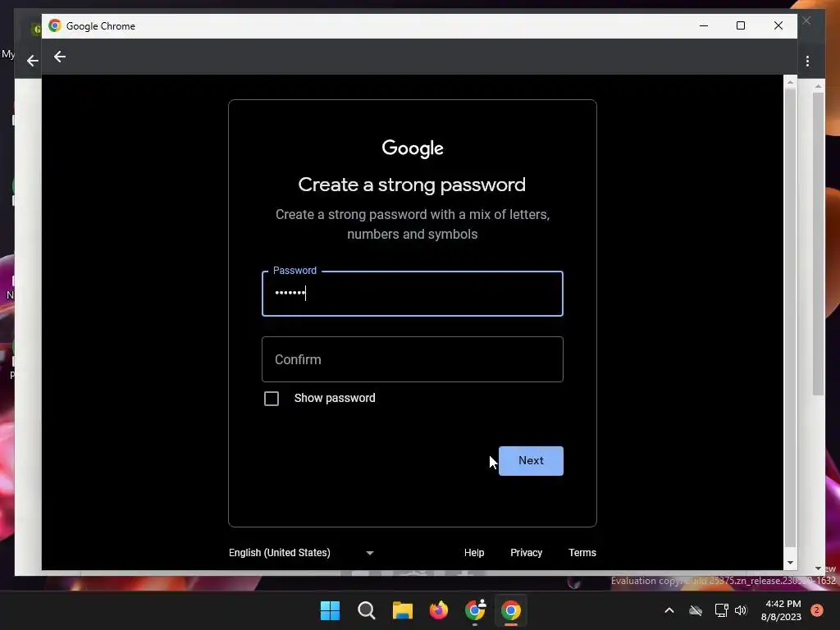This screenshot has height=630, width=840.
Task: Open the Chrome profile app on the taskbar
Action: click(x=475, y=610)
